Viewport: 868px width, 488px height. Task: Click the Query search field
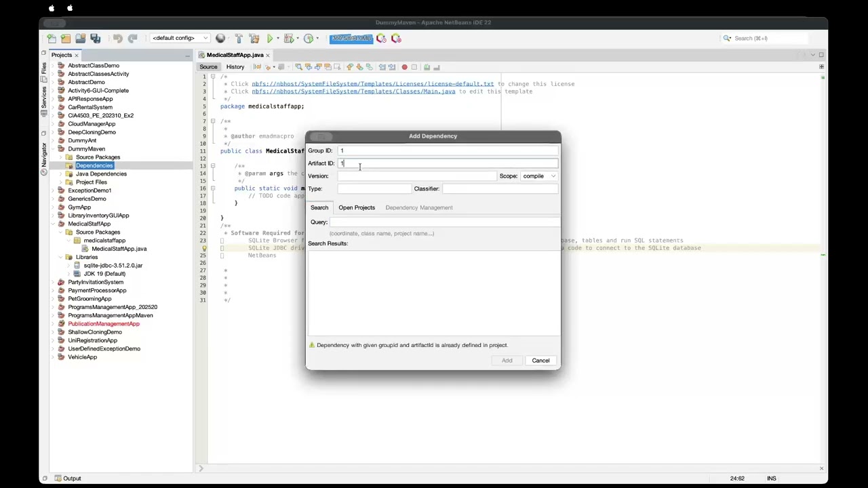[x=445, y=222]
